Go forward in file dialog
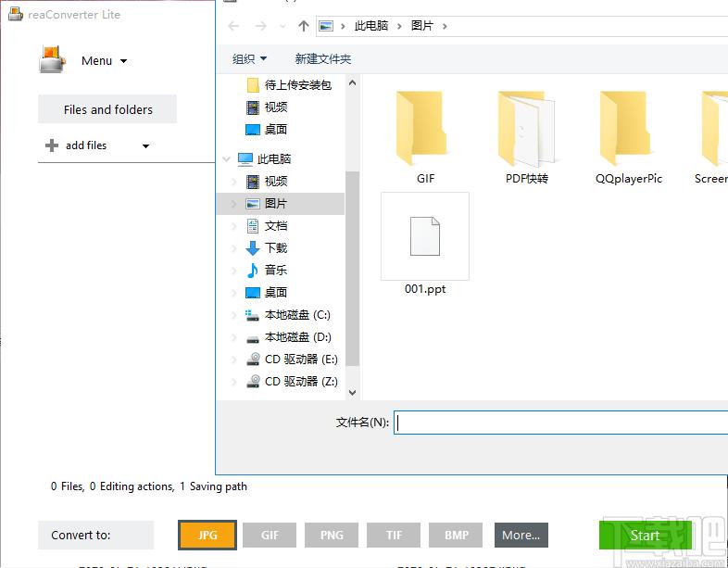This screenshot has height=568, width=728. [261, 26]
